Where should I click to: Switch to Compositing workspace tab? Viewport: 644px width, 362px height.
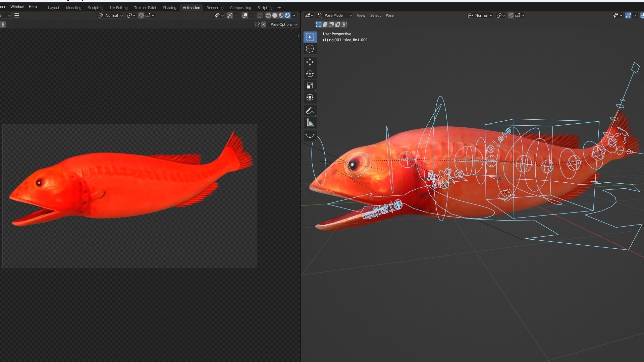240,8
